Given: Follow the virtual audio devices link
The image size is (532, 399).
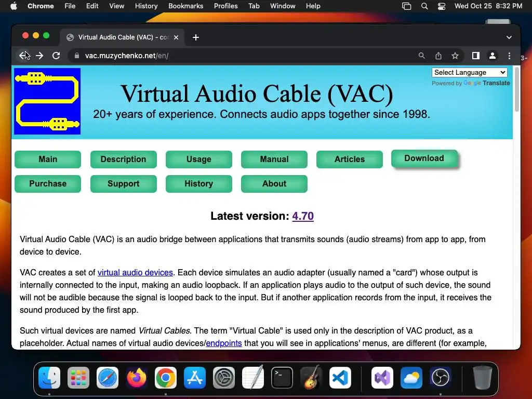Looking at the screenshot, I should point(136,272).
